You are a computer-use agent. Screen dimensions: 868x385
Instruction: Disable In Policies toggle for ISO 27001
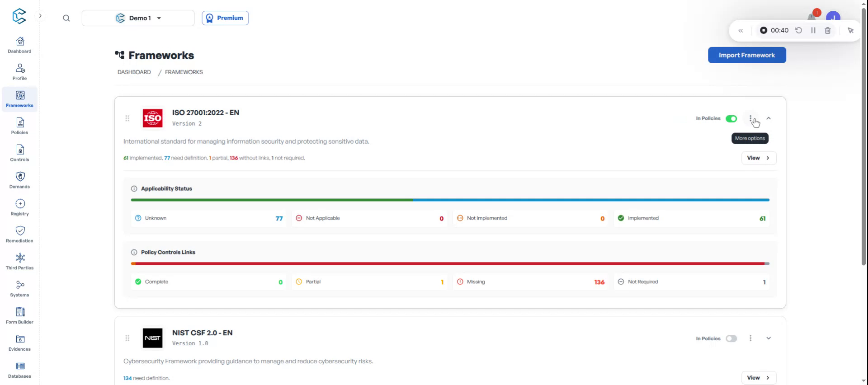click(x=731, y=118)
